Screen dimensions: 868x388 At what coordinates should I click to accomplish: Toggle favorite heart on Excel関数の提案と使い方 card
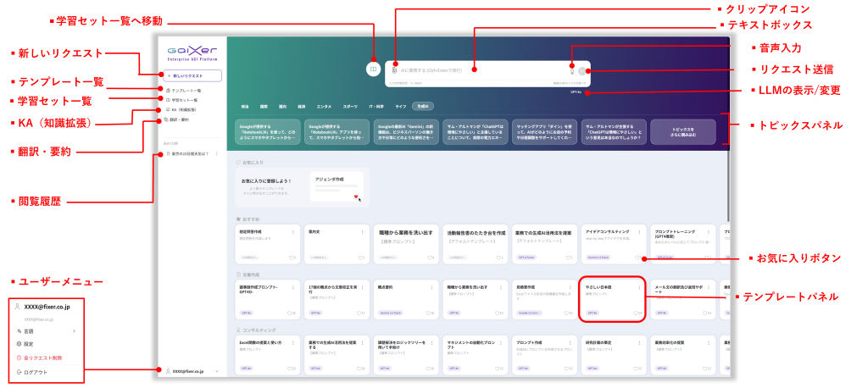[290, 369]
